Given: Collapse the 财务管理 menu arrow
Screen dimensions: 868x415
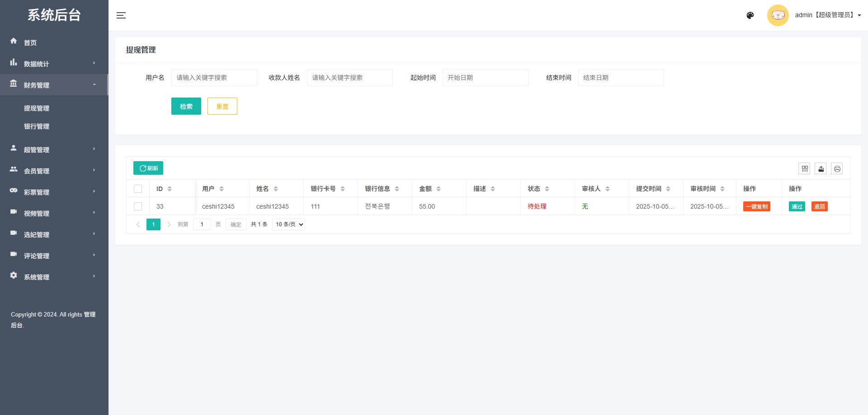Looking at the screenshot, I should 94,84.
